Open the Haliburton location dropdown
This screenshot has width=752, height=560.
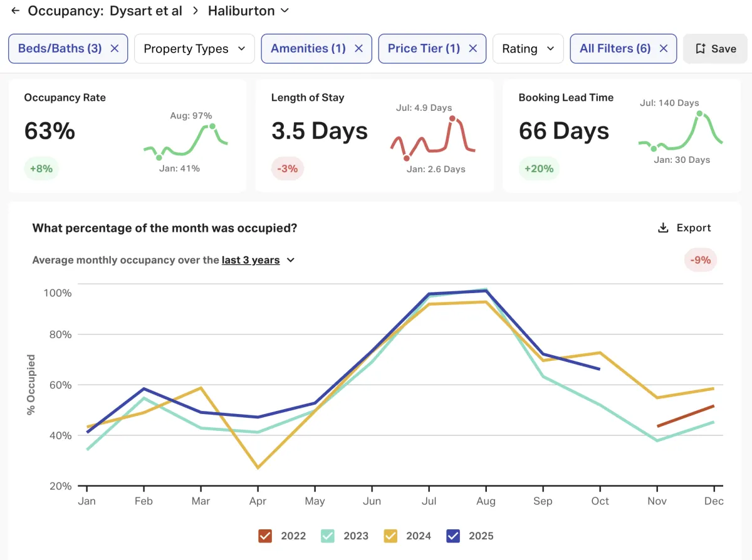249,11
